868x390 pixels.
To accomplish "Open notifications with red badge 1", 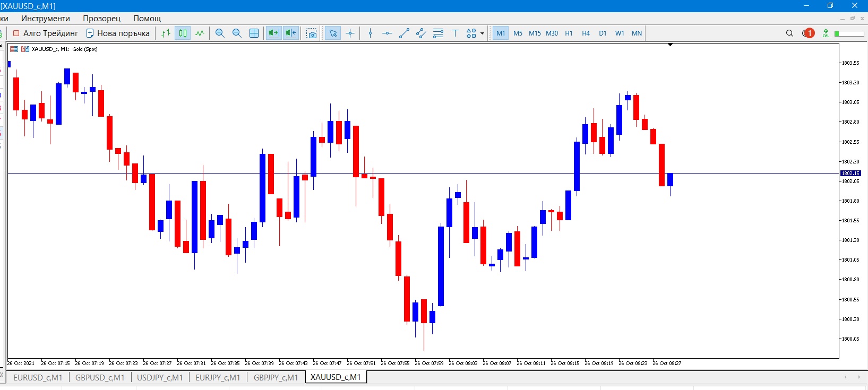I will pyautogui.click(x=808, y=33).
